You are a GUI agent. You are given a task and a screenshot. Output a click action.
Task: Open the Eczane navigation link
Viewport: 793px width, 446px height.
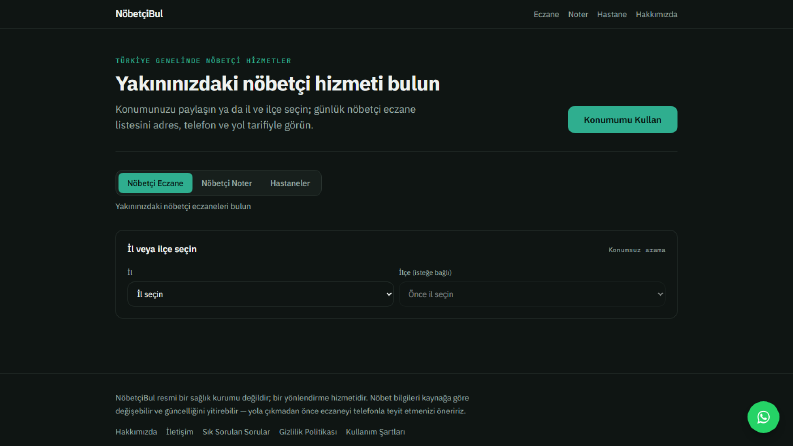point(546,14)
